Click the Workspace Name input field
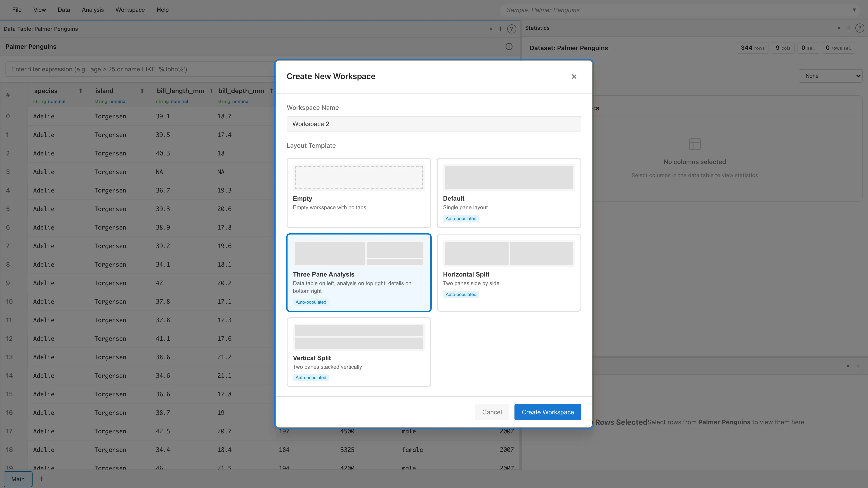 point(434,124)
